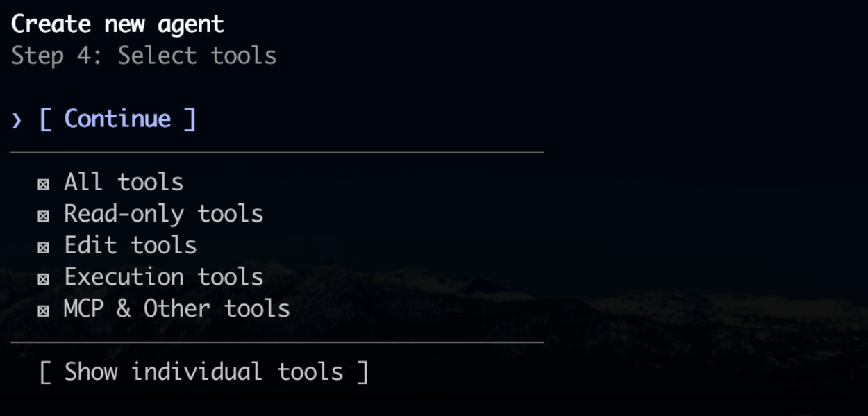
Task: Click the "Read-only tools" label text
Action: click(x=163, y=214)
